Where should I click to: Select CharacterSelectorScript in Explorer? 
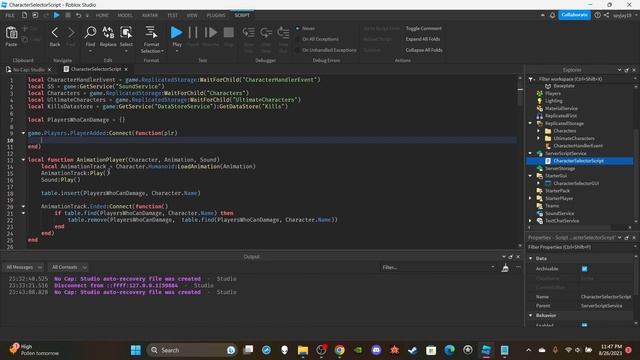pyautogui.click(x=579, y=161)
